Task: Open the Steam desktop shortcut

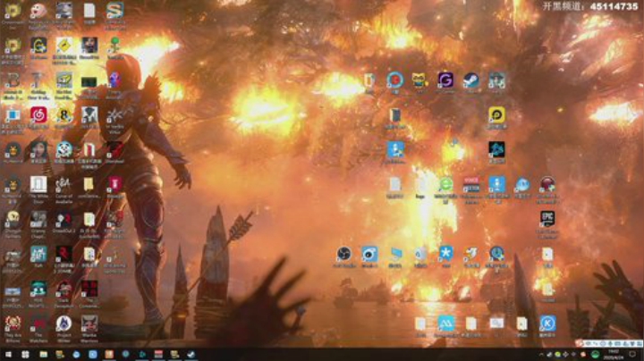Action: click(471, 80)
